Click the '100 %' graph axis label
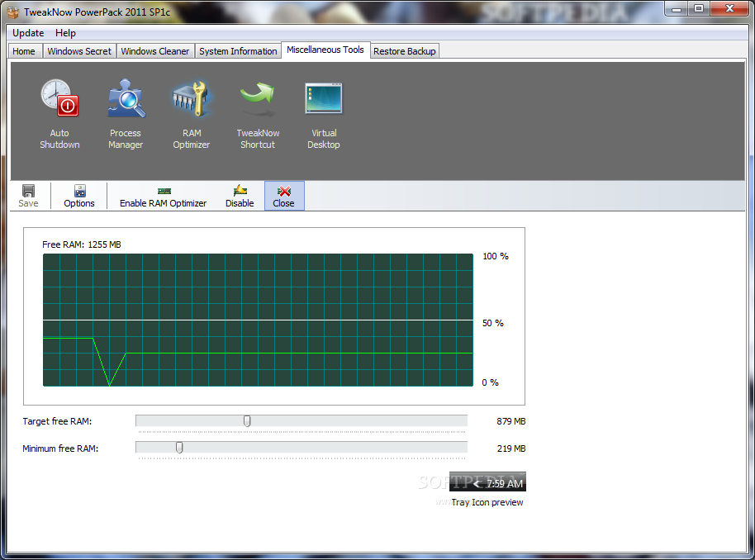The width and height of the screenshot is (755, 560). [x=496, y=256]
